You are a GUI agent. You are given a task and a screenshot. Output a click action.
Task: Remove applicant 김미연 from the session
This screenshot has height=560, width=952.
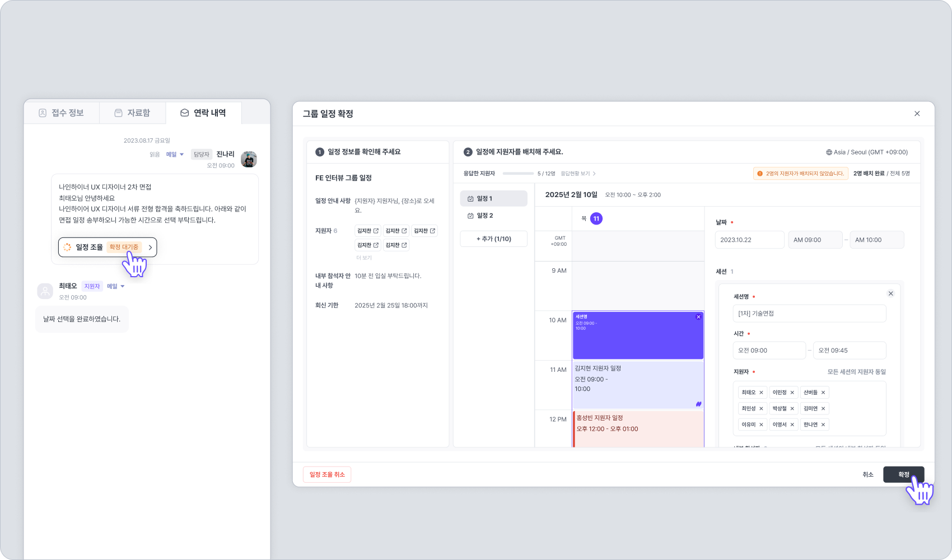click(823, 409)
